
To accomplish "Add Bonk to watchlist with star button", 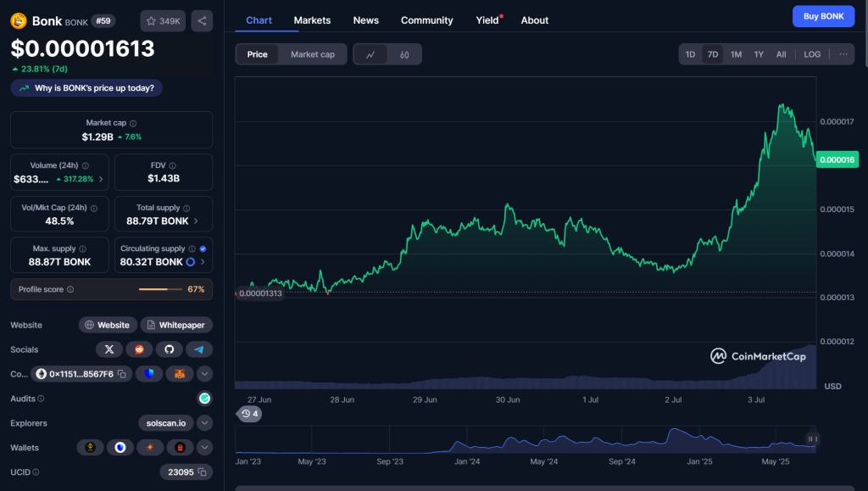I will (x=163, y=21).
